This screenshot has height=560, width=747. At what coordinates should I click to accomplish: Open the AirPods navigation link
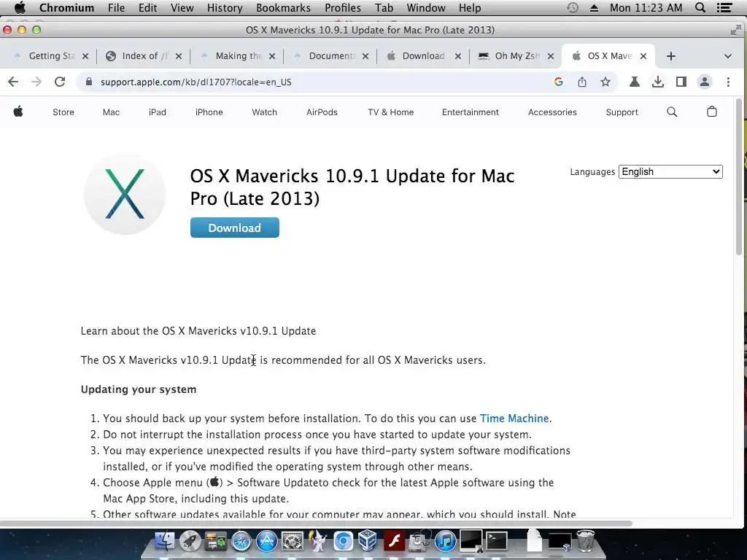click(x=322, y=112)
